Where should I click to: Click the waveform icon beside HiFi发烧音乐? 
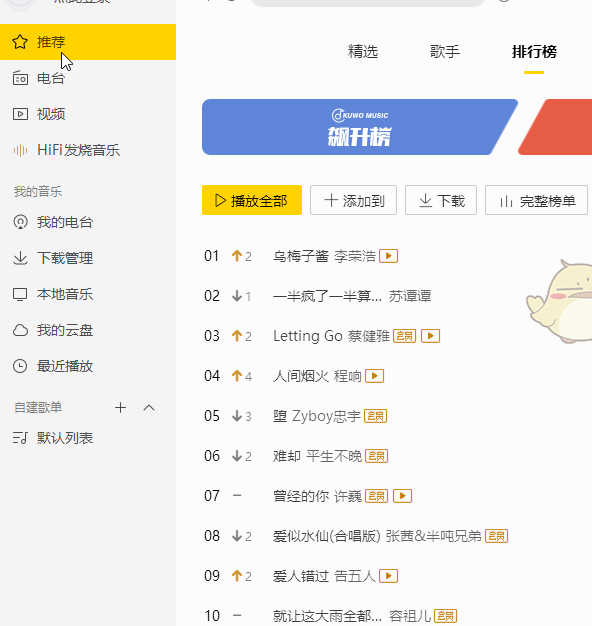[20, 150]
